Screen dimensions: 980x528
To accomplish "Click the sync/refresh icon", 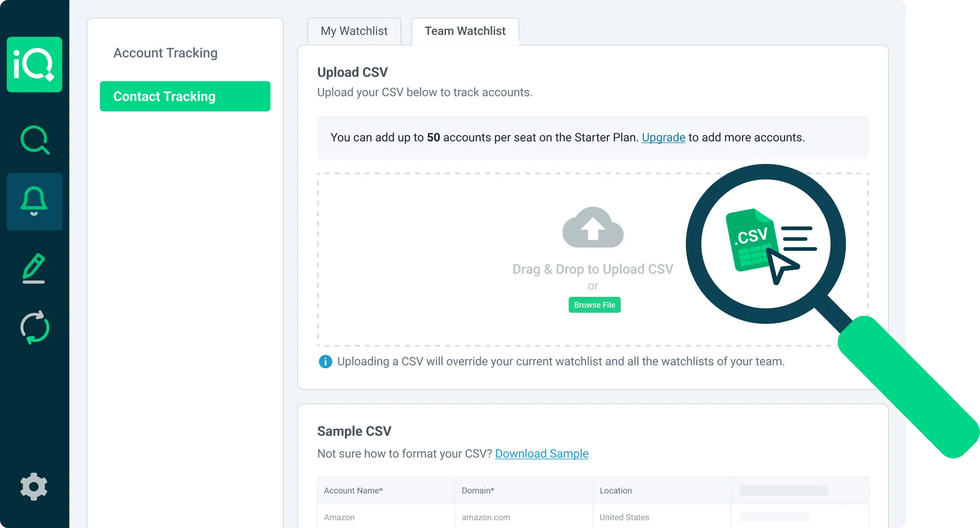I will pyautogui.click(x=34, y=327).
